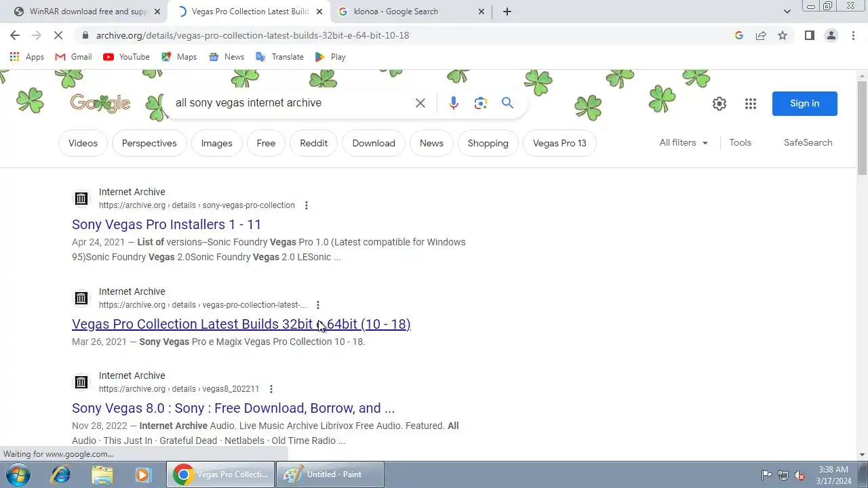Apply the Reddit filter chip
Screen dimensions: 868x488
click(x=313, y=143)
